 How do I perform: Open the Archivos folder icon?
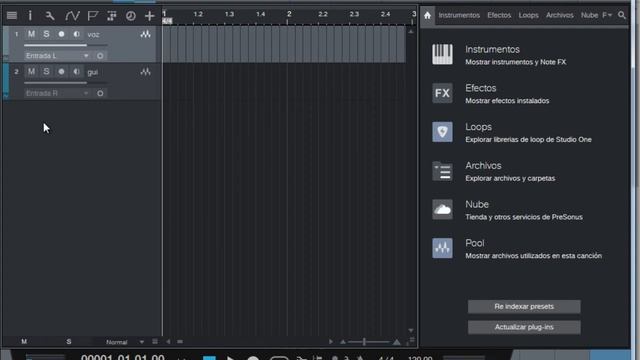(x=442, y=171)
